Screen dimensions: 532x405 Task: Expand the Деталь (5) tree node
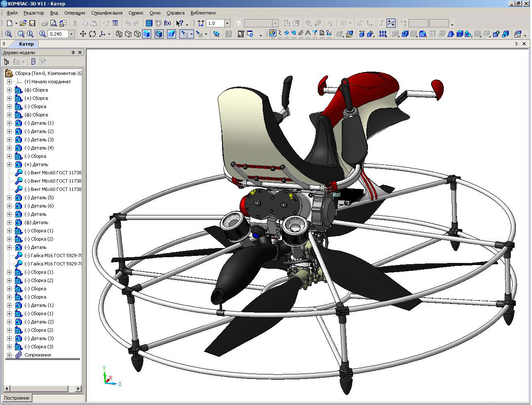tap(10, 198)
